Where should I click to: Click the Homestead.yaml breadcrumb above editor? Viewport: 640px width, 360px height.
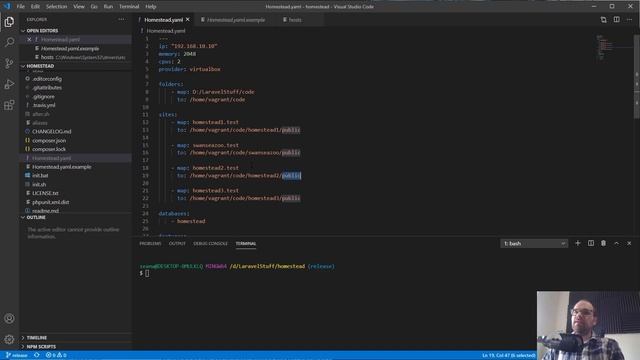tap(166, 31)
